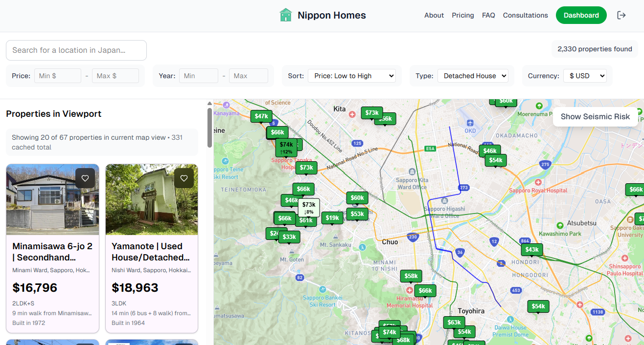This screenshot has width=644, height=345.
Task: Click the $73k marker showing 18%
Action: 308,206
